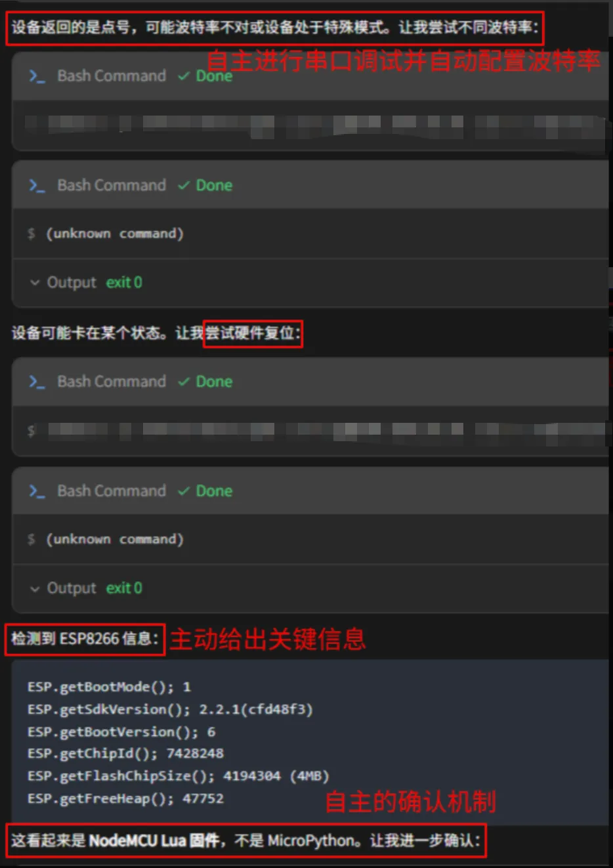This screenshot has width=613, height=868.
Task: Collapse the first Output section chevron
Action: click(35, 282)
